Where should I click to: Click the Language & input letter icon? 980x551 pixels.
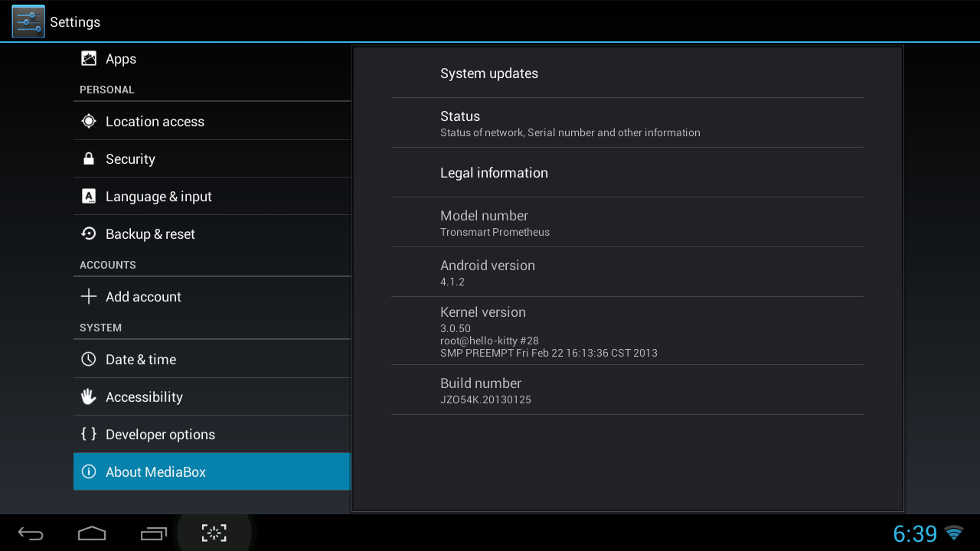[89, 196]
